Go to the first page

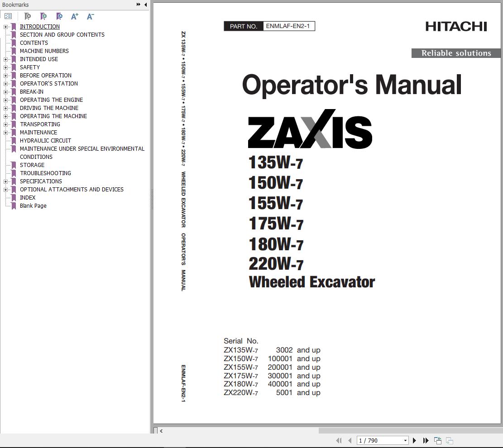point(339,440)
